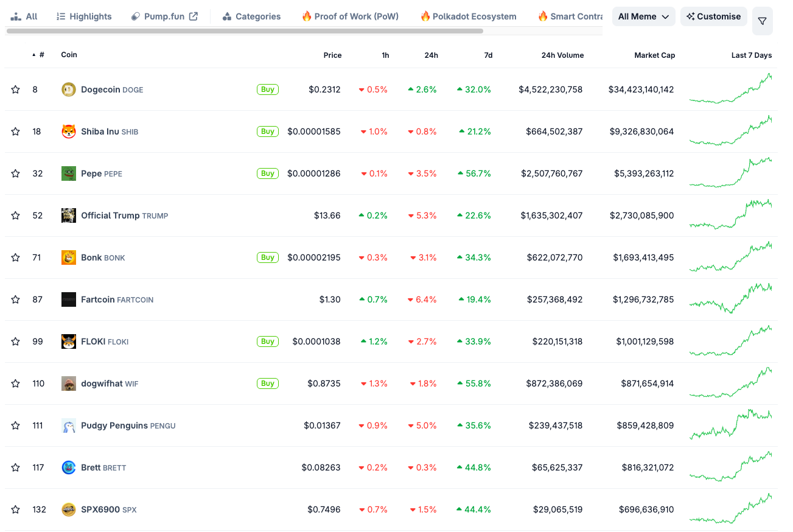Screen dimensions: 793x532
Task: Star Dogecoin as a favorite
Action: [x=15, y=89]
